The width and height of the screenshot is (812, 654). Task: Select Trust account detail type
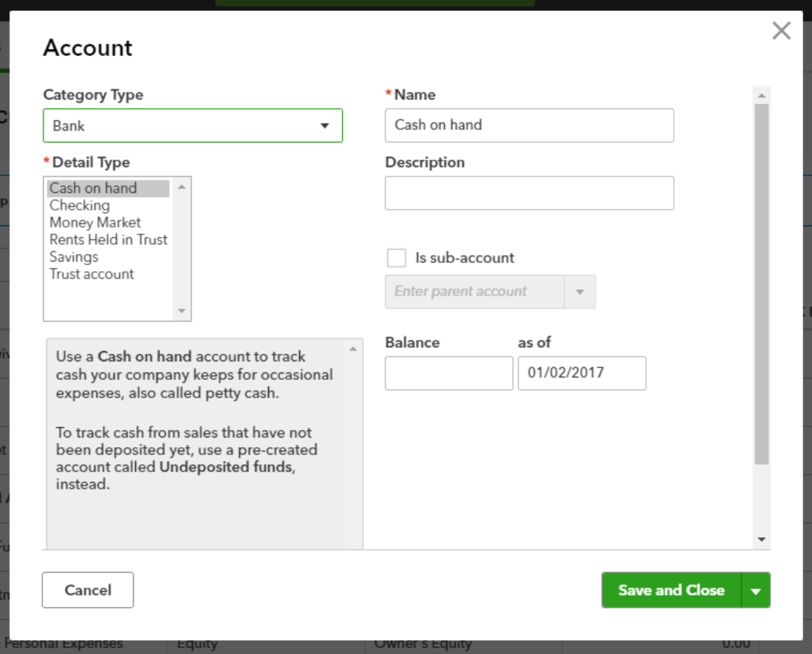91,273
